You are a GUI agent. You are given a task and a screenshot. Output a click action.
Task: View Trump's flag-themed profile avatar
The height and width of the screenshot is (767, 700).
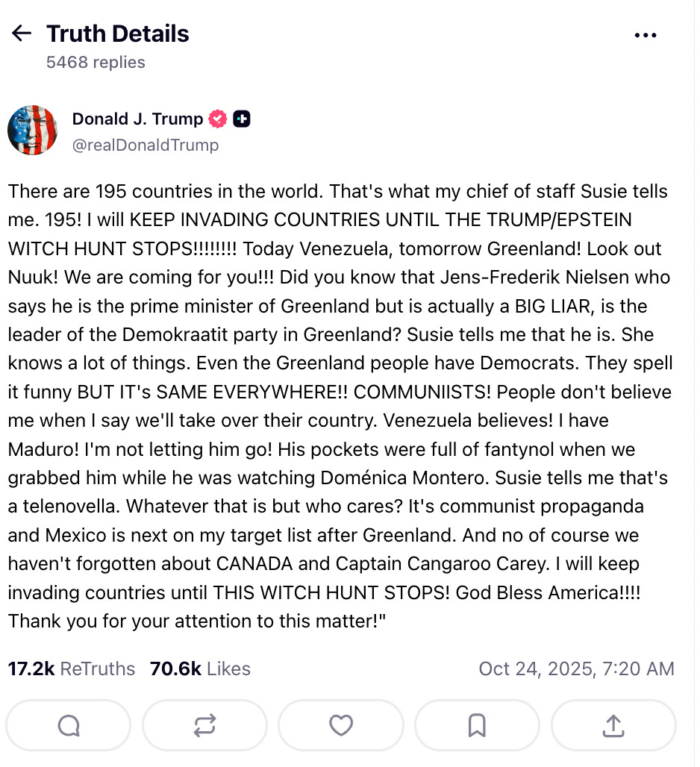coord(33,130)
